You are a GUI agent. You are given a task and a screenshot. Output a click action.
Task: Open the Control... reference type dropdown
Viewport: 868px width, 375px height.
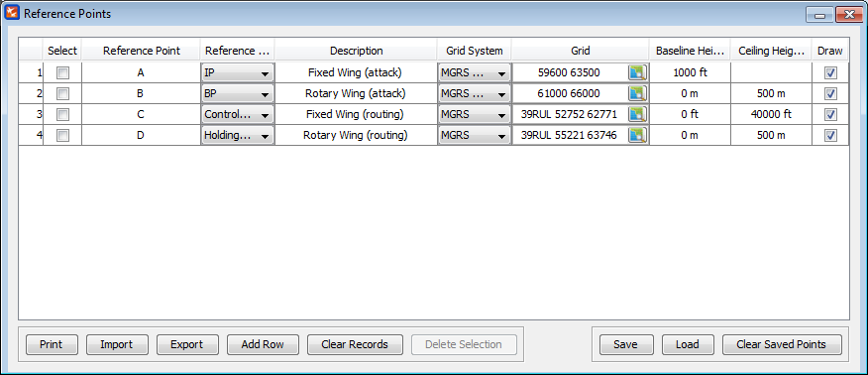point(238,115)
